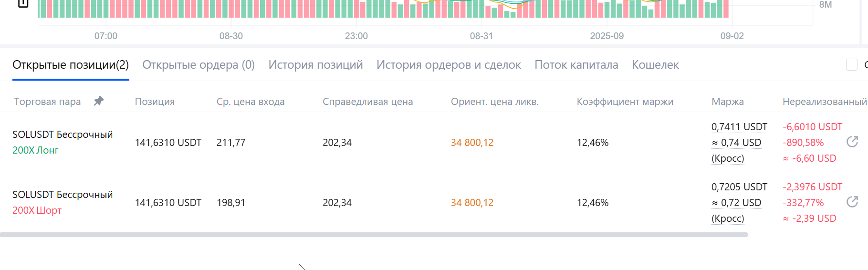Viewport: 868px width, 270px height.
Task: Open SOLUSDT Бессрочный pair in Лонг row
Action: tap(63, 135)
